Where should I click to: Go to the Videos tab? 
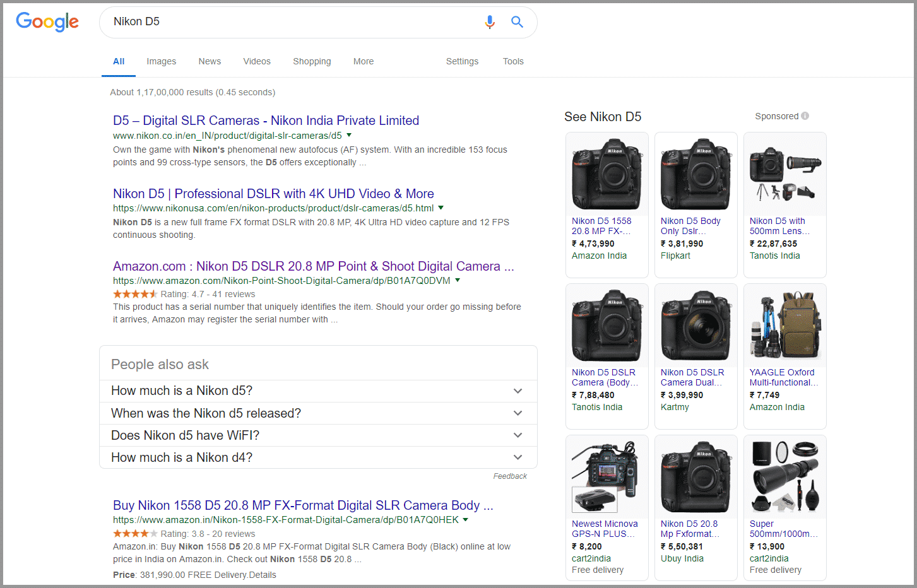(x=257, y=61)
